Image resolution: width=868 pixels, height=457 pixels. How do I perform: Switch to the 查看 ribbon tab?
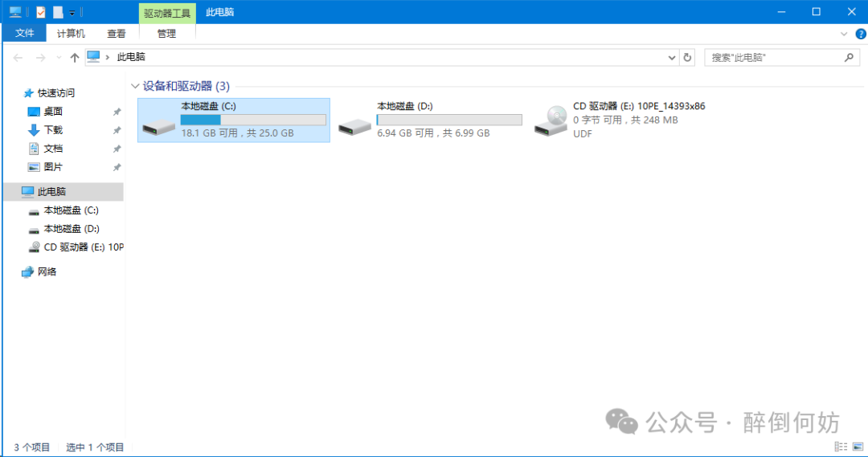point(117,34)
